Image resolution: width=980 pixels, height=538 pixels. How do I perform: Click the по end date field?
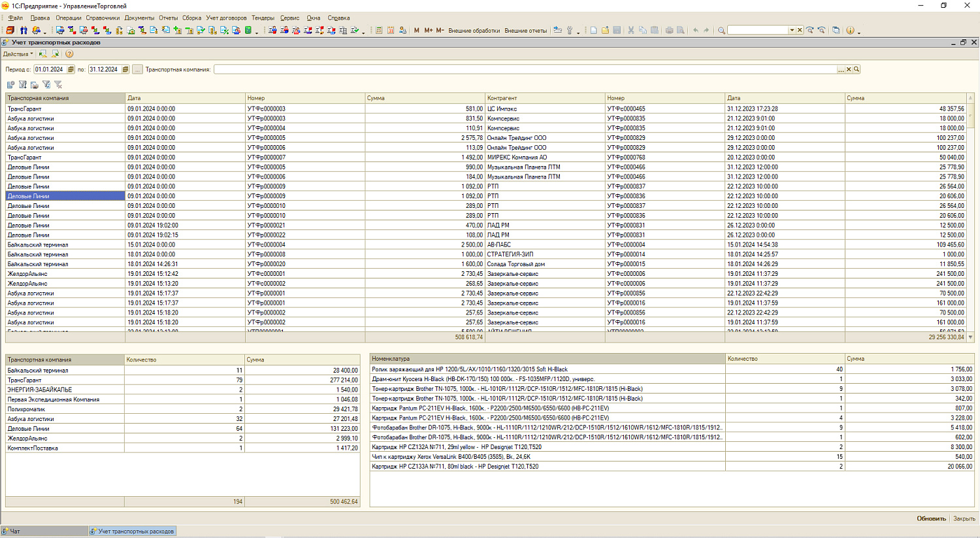(104, 69)
